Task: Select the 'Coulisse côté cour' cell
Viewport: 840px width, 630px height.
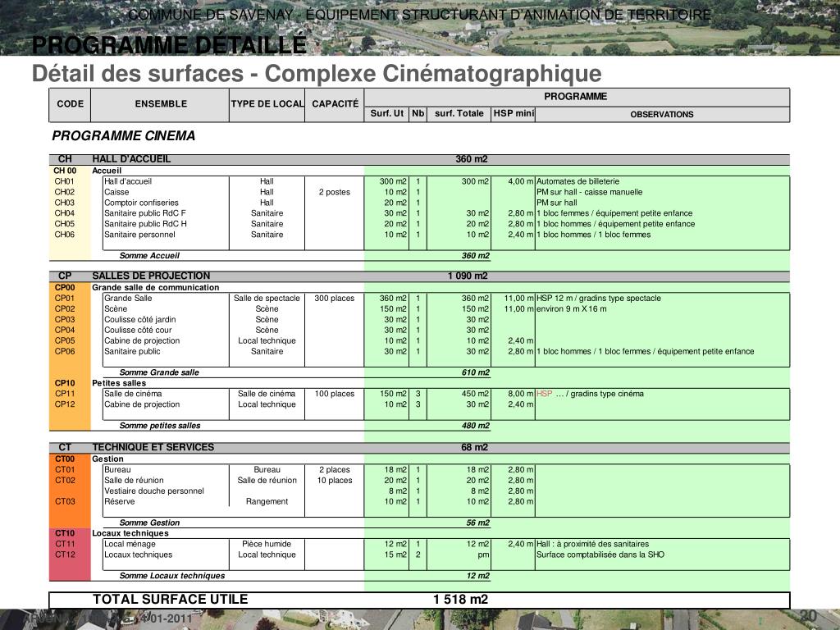Action: point(138,330)
